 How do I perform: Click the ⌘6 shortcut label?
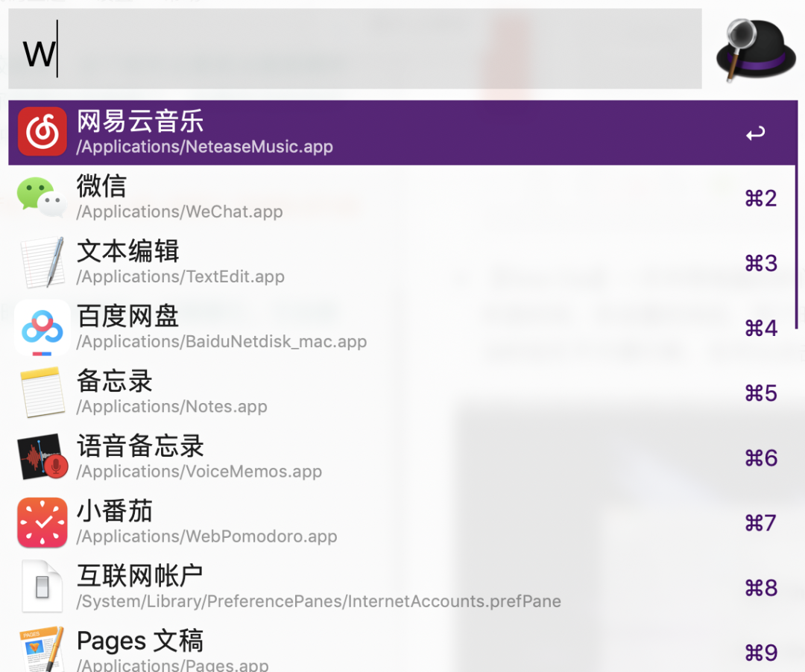coord(761,458)
